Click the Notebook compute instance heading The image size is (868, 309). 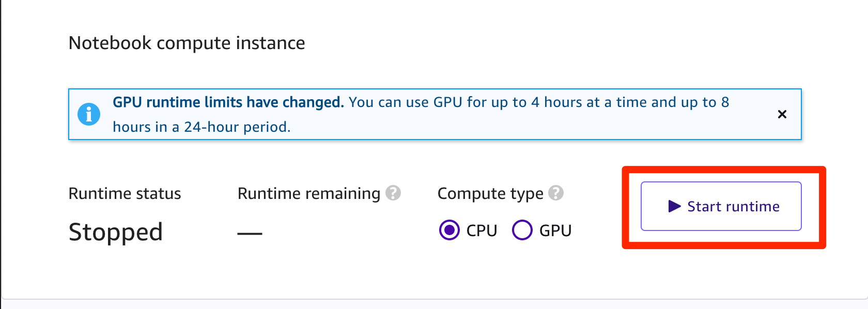click(187, 43)
